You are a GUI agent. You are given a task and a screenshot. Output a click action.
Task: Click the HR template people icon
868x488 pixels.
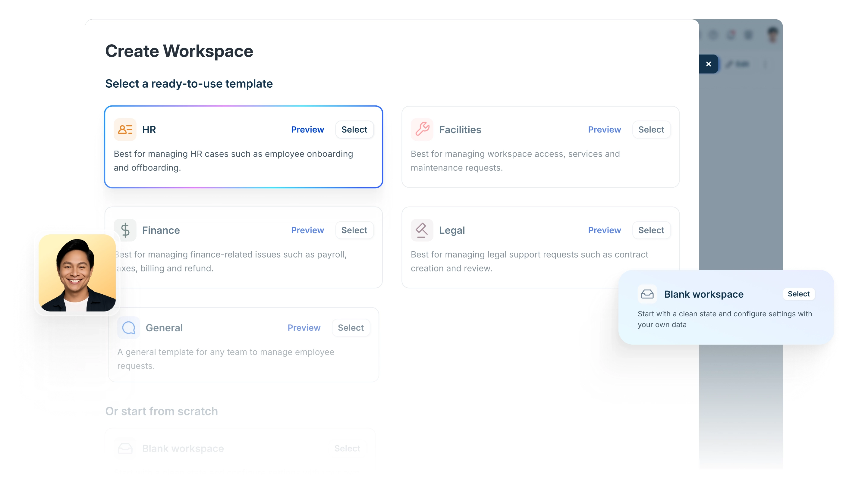point(125,129)
